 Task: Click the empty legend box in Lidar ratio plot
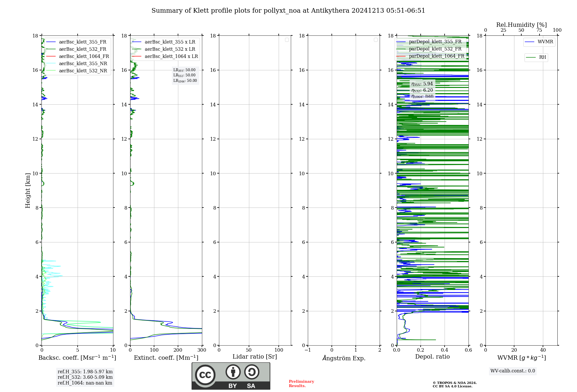[x=287, y=40]
